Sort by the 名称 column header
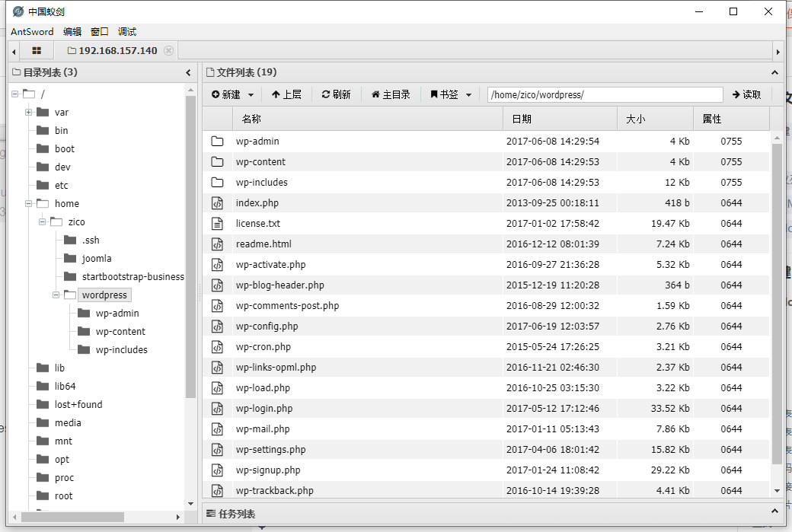The image size is (792, 532). pyautogui.click(x=368, y=119)
